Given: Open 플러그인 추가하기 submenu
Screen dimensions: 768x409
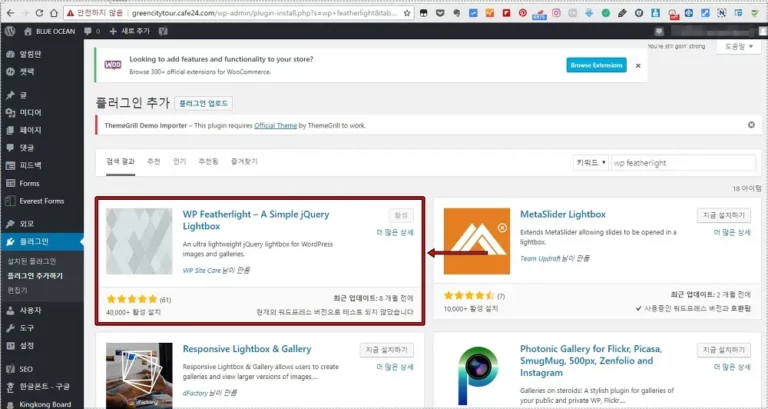Looking at the screenshot, I should (35, 276).
